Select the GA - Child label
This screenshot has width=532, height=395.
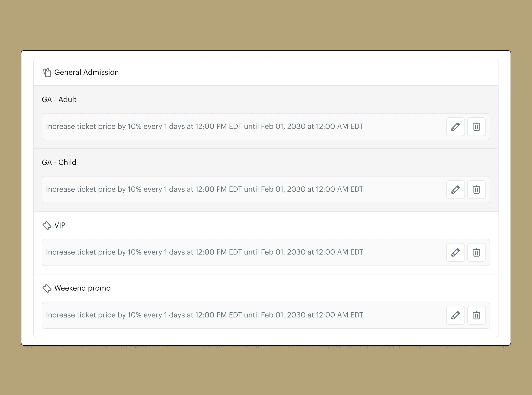pos(59,162)
